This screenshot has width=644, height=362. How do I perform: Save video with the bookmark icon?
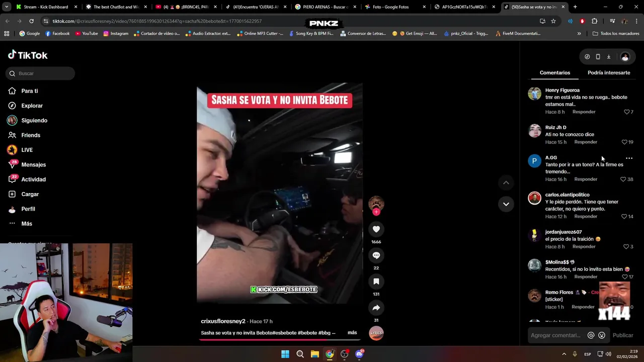point(376,282)
